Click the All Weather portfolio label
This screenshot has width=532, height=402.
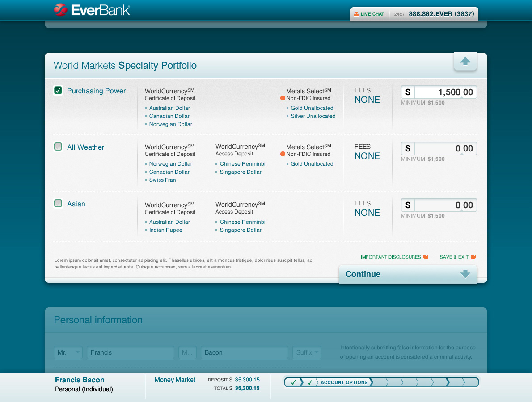tap(85, 147)
